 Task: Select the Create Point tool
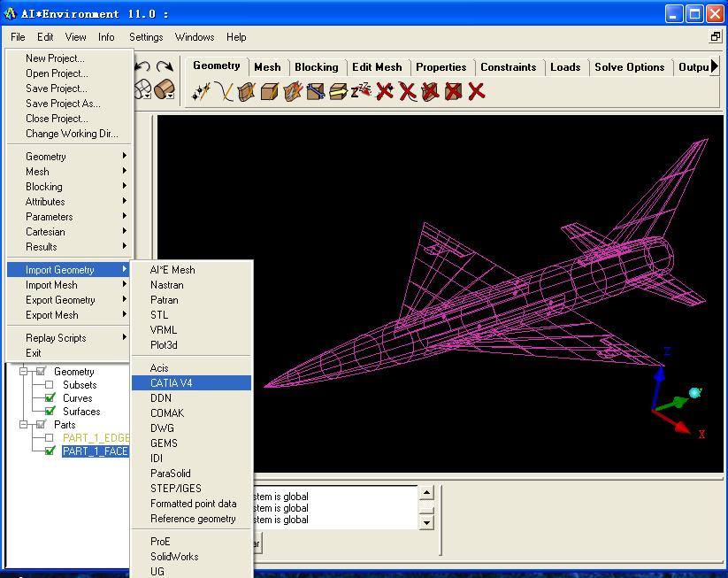click(202, 91)
